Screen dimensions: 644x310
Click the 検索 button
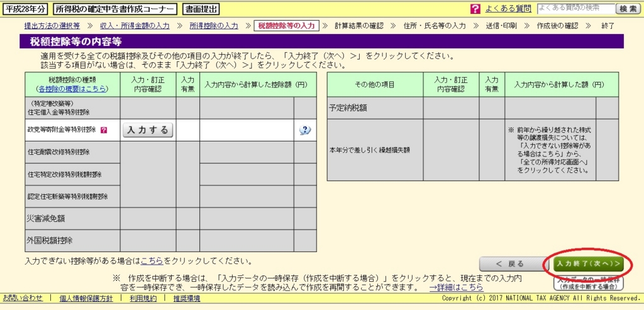[628, 9]
